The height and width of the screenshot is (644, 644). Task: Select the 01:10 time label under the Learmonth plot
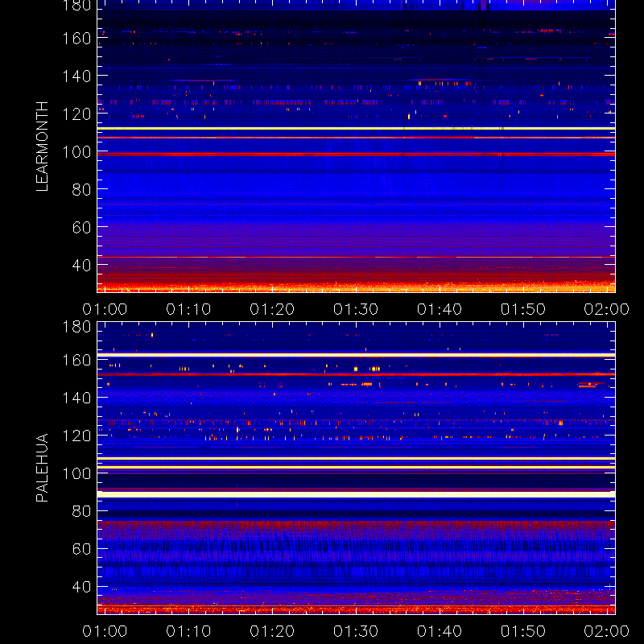click(188, 309)
